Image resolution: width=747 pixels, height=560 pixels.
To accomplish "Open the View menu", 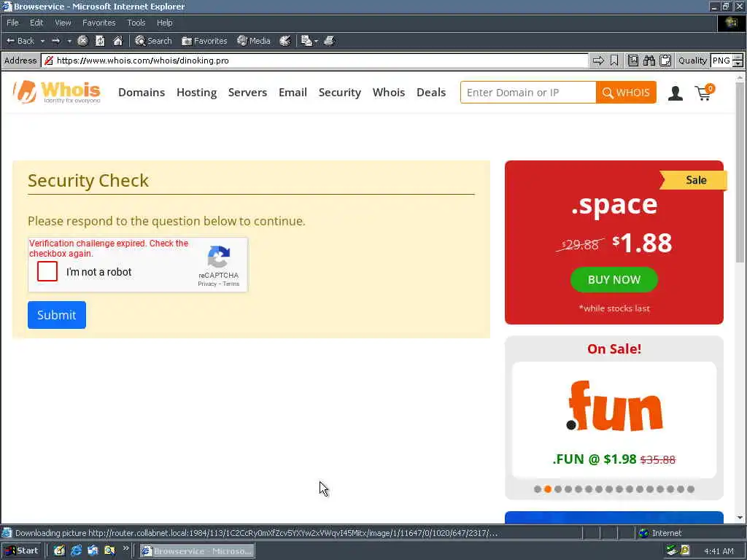I will coord(63,23).
